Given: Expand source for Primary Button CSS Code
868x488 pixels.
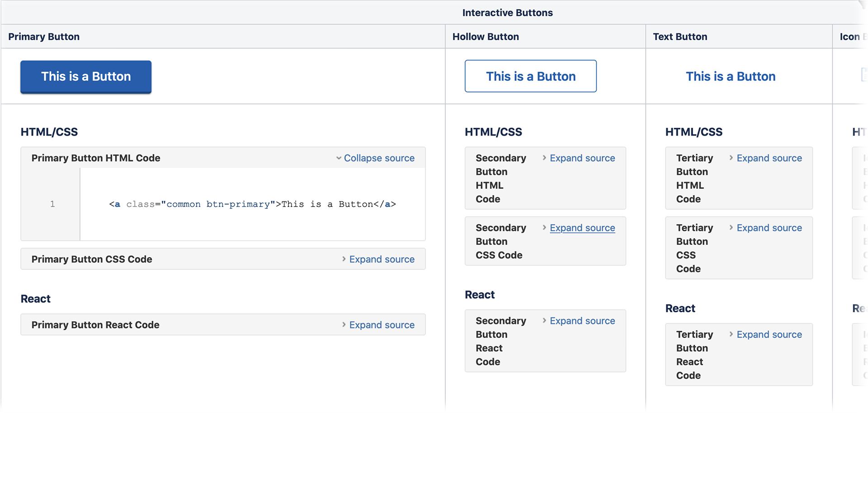Looking at the screenshot, I should (382, 259).
